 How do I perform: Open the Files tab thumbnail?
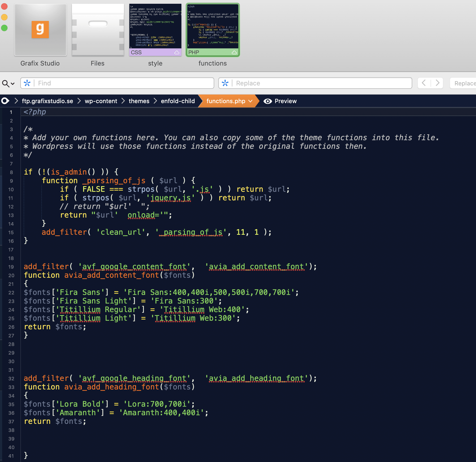point(98,30)
